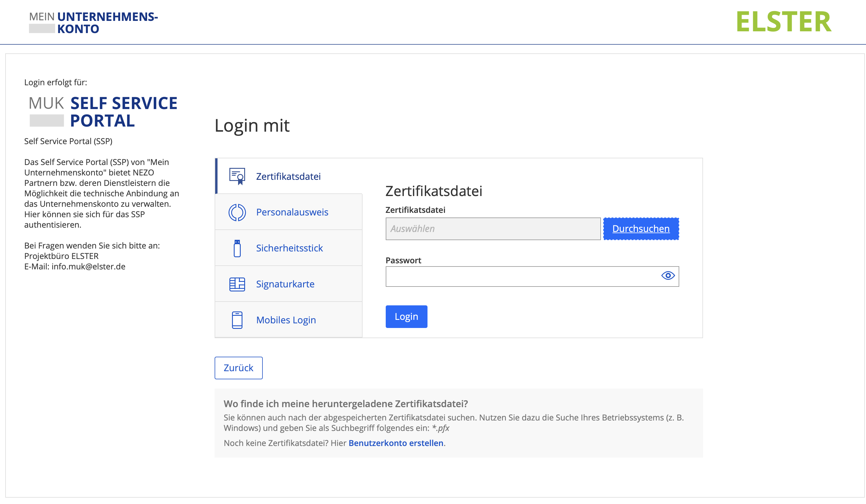The height and width of the screenshot is (504, 866).
Task: Choose the Mobiles Login tab
Action: [x=286, y=320]
